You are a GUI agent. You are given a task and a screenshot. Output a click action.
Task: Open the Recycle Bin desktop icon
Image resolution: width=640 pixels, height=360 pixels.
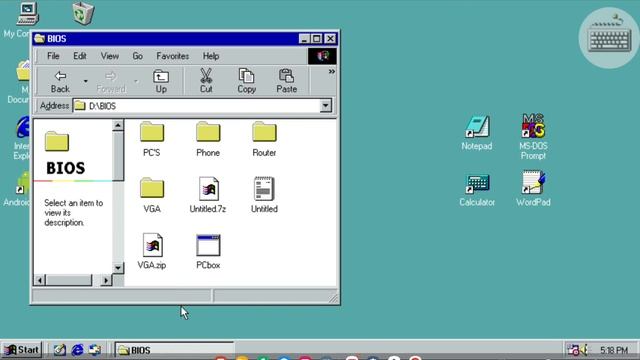click(x=83, y=13)
